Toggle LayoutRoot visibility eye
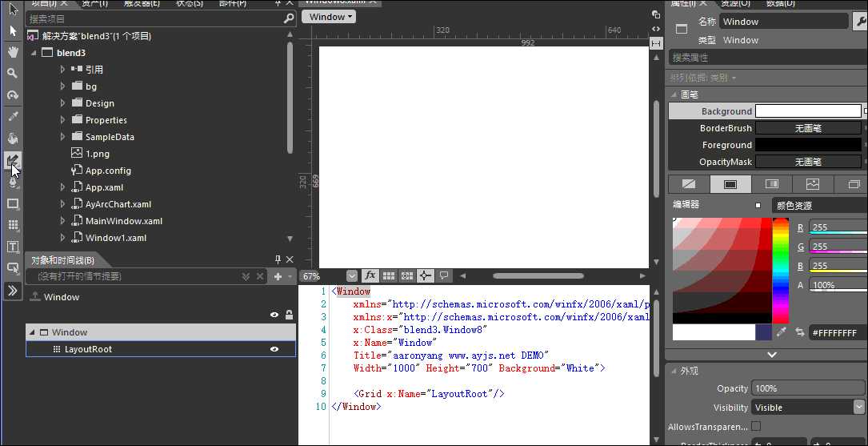This screenshot has width=868, height=446. tap(274, 349)
